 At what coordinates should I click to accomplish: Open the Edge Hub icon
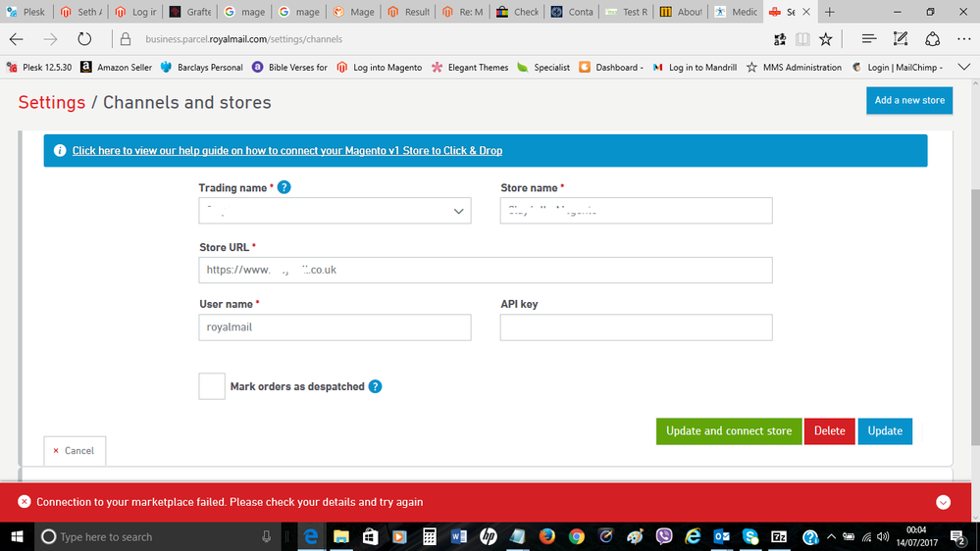pyautogui.click(x=869, y=39)
